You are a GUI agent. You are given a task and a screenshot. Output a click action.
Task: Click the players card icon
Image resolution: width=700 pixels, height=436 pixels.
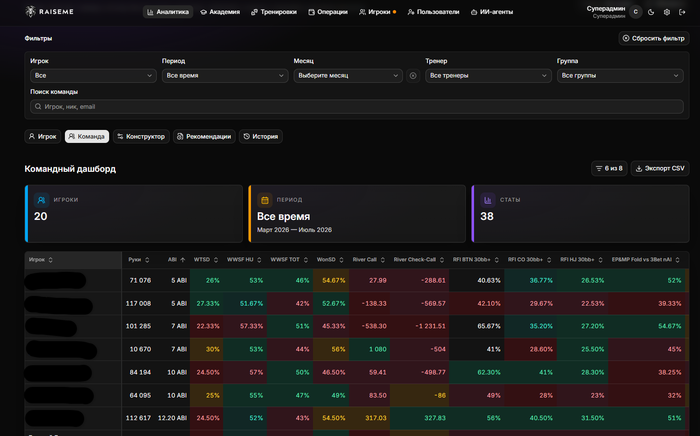pyautogui.click(x=42, y=200)
